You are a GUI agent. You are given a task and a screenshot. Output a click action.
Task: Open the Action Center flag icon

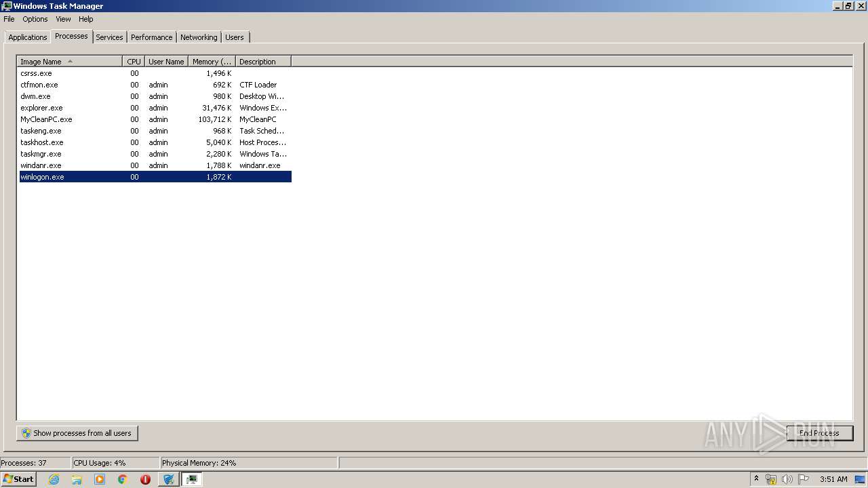[x=804, y=479]
